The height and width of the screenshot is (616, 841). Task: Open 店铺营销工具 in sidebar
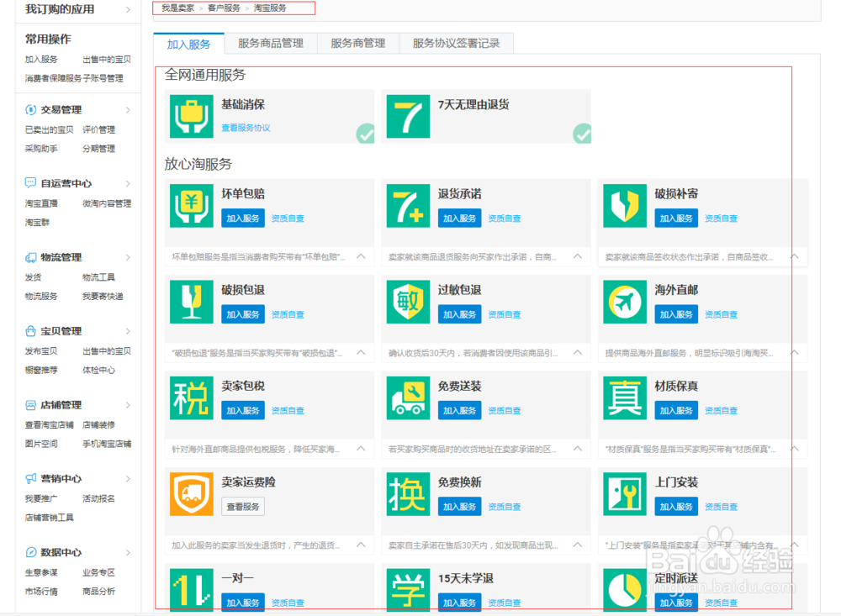point(50,518)
